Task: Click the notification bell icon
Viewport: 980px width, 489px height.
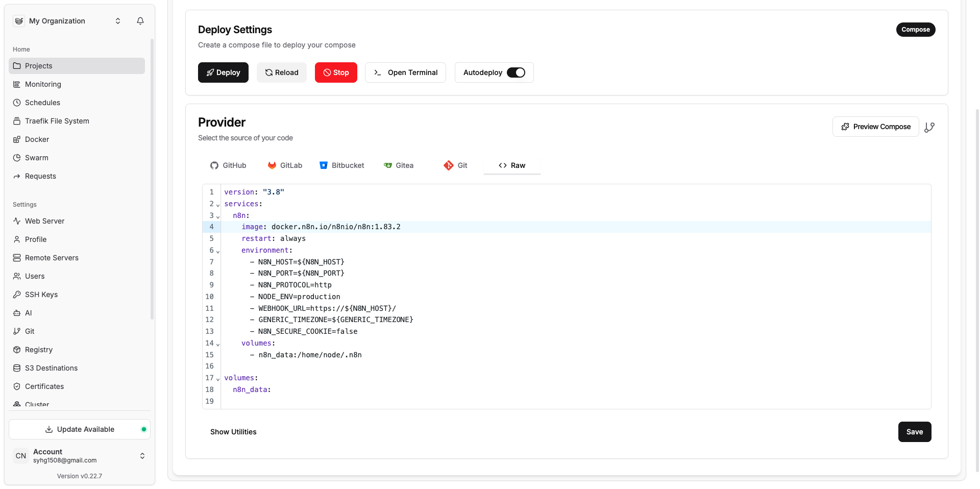Action: (140, 21)
